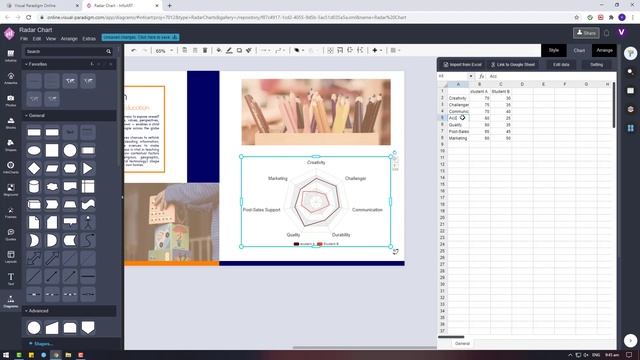Screen dimensions: 640x360
Task: Open the Extras menu
Action: pyautogui.click(x=89, y=38)
